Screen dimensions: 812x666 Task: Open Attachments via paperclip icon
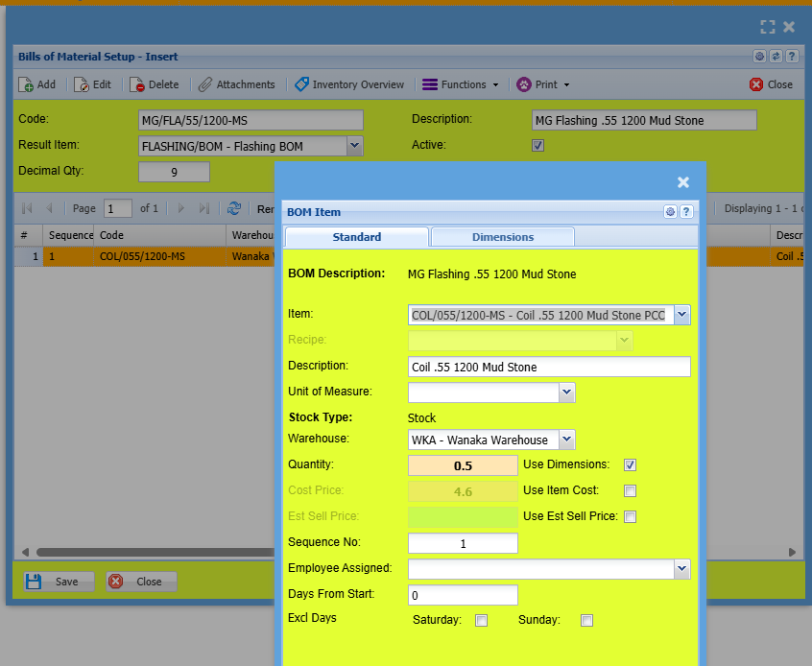(205, 84)
